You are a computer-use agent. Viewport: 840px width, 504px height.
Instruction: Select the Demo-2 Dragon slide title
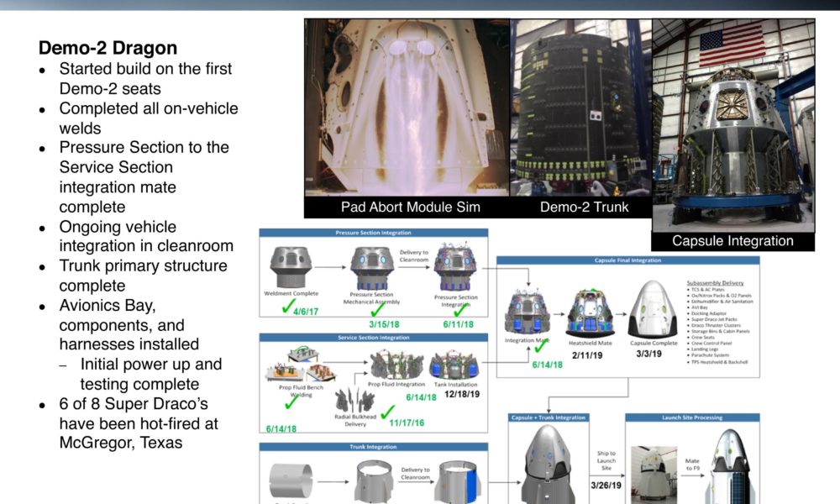tap(108, 48)
